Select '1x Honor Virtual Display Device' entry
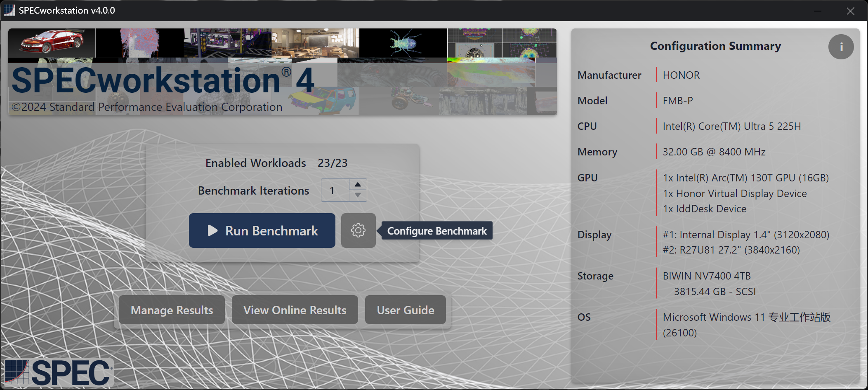This screenshot has width=868, height=390. point(735,193)
